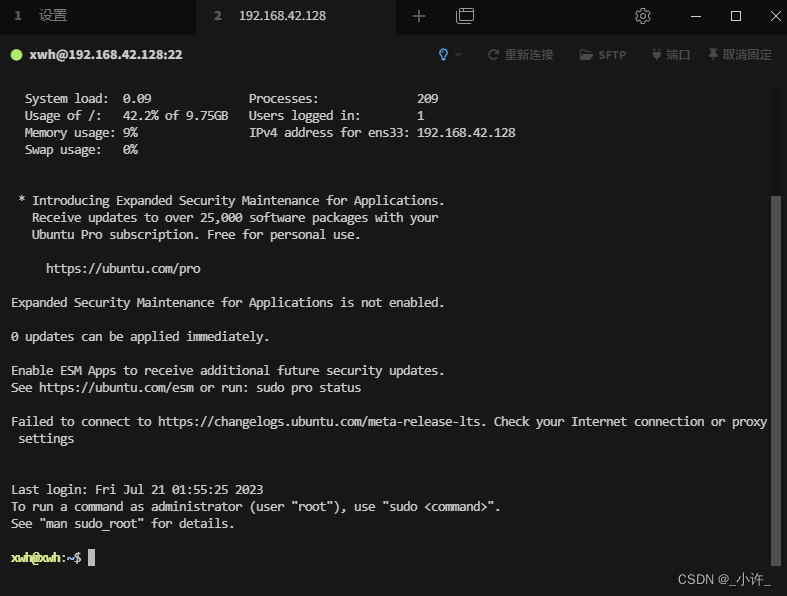Click the "System load: 0.09" text
This screenshot has width=787, height=596.
tap(88, 98)
